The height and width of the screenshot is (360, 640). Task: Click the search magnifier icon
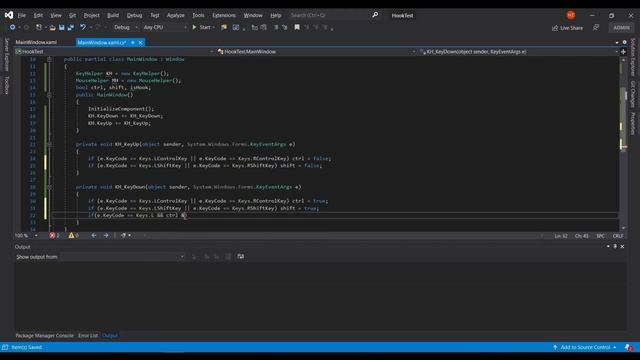click(x=375, y=15)
